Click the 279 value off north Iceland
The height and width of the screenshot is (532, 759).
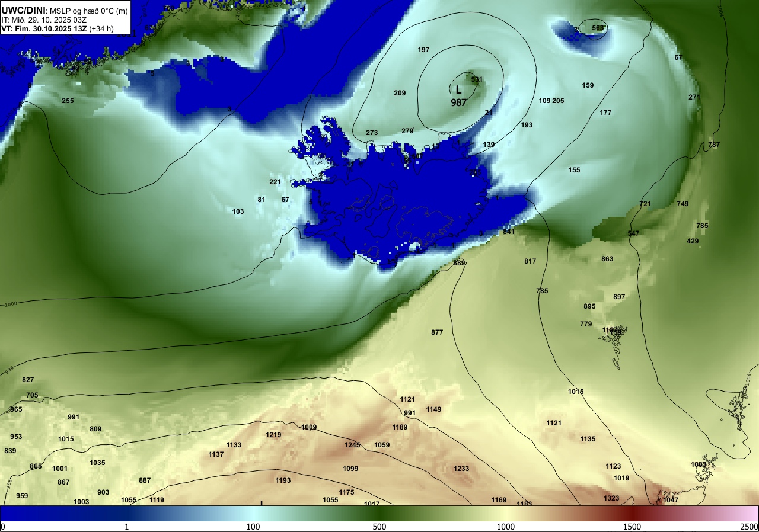407,131
